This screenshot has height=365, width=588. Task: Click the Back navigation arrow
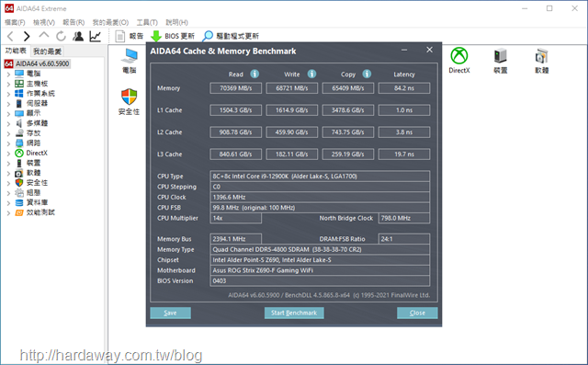[x=10, y=37]
